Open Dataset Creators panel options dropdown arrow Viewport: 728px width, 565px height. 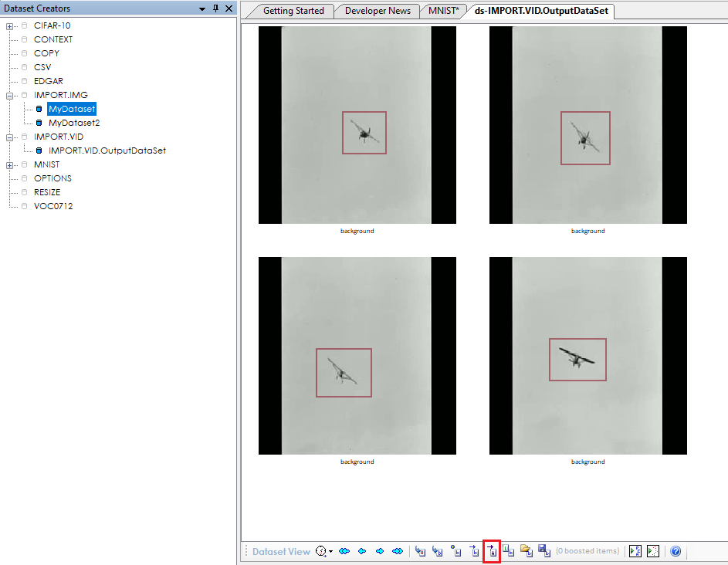click(202, 8)
